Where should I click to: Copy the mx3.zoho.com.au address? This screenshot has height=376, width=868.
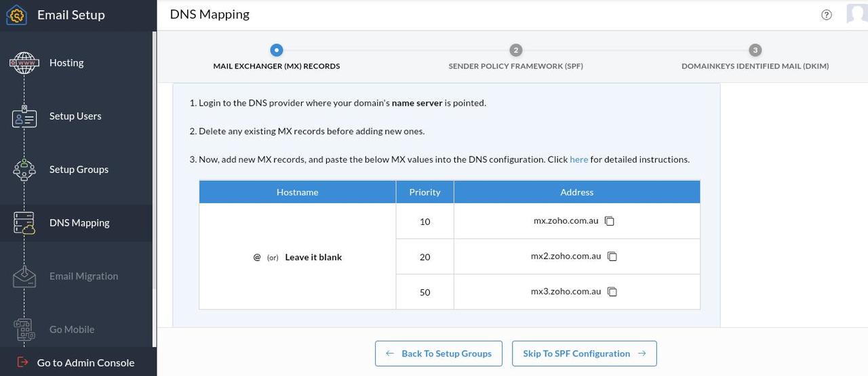click(612, 292)
